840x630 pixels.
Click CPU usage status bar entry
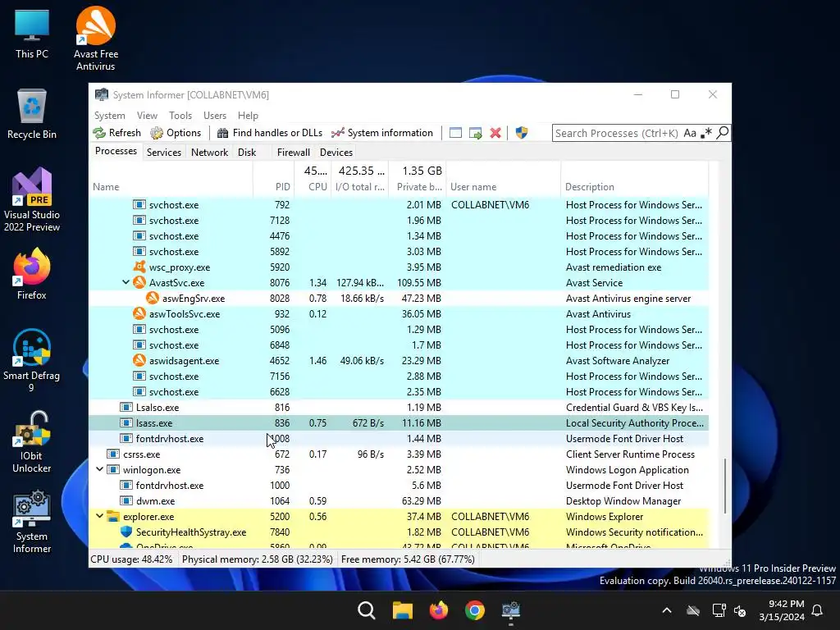(132, 559)
